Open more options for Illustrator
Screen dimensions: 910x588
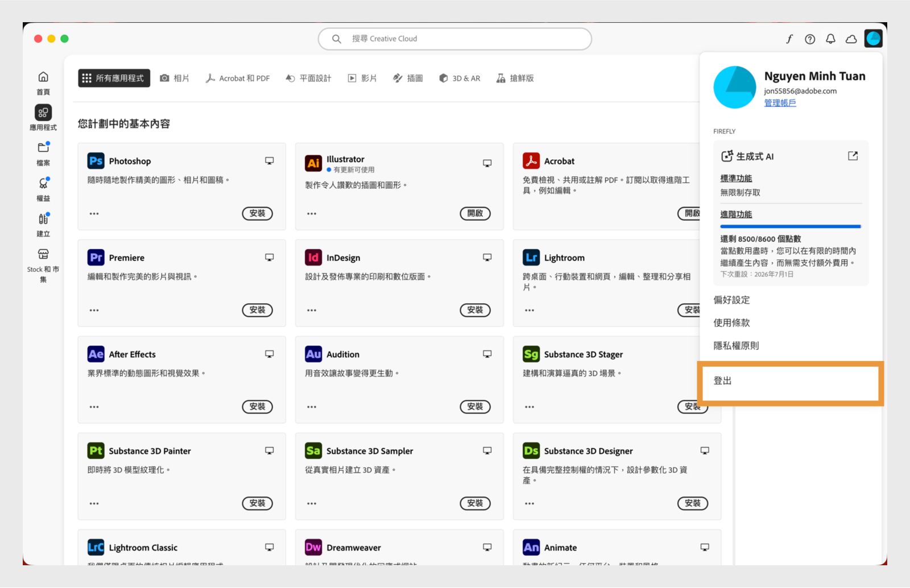(x=312, y=214)
